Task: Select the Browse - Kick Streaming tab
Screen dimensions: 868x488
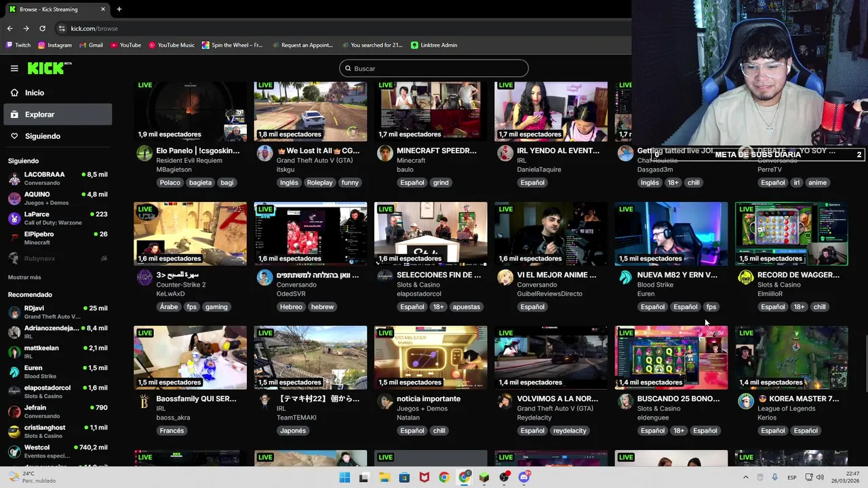Action: pyautogui.click(x=58, y=9)
